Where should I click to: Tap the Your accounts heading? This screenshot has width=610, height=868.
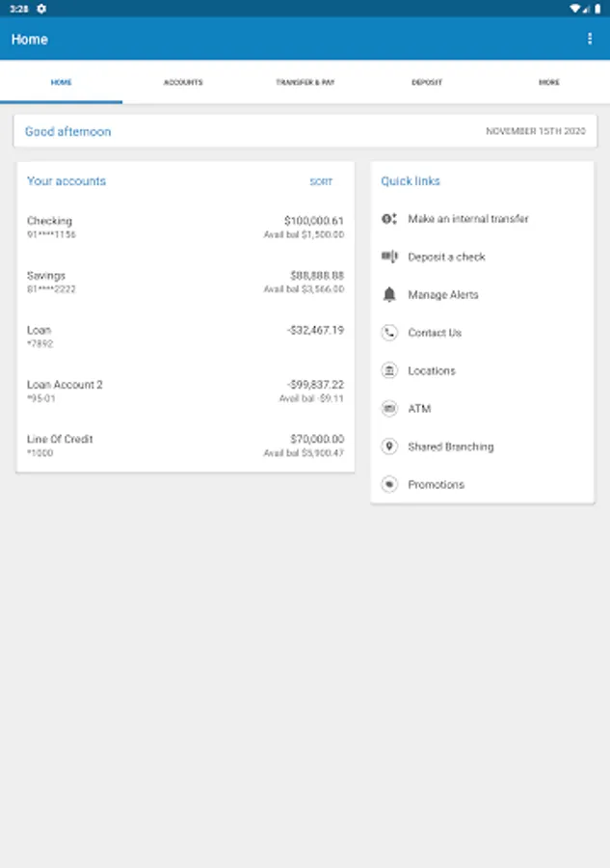click(66, 181)
